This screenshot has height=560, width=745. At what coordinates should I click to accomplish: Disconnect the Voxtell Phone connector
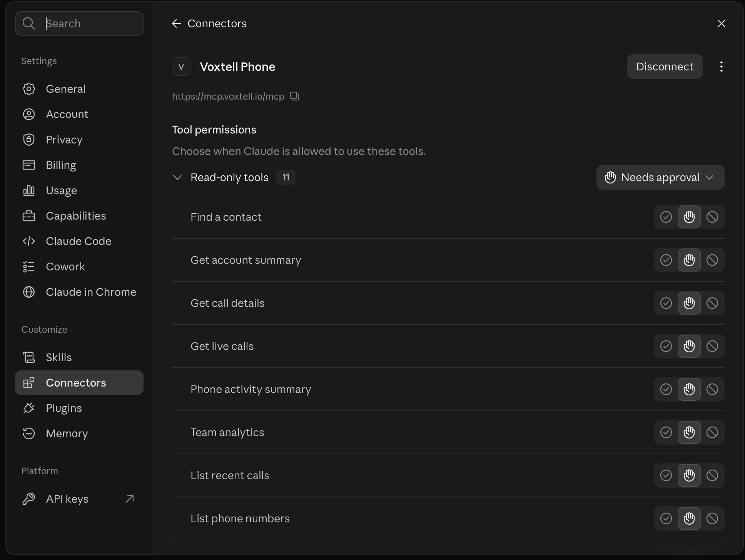coord(665,67)
